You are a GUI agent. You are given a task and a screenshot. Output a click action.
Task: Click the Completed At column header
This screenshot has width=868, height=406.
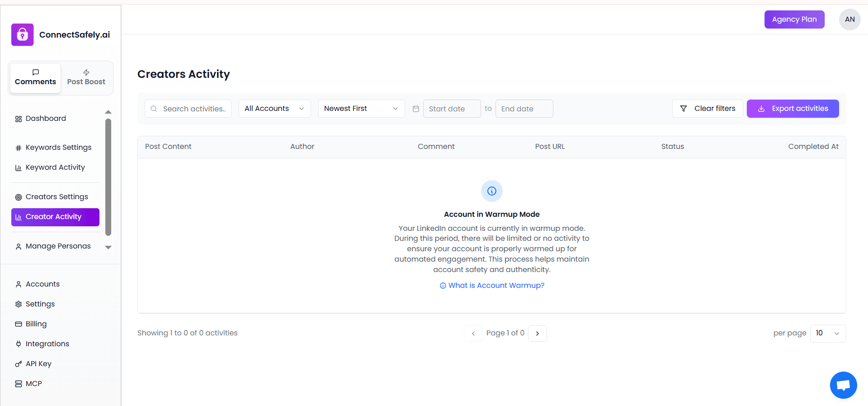[x=813, y=147]
